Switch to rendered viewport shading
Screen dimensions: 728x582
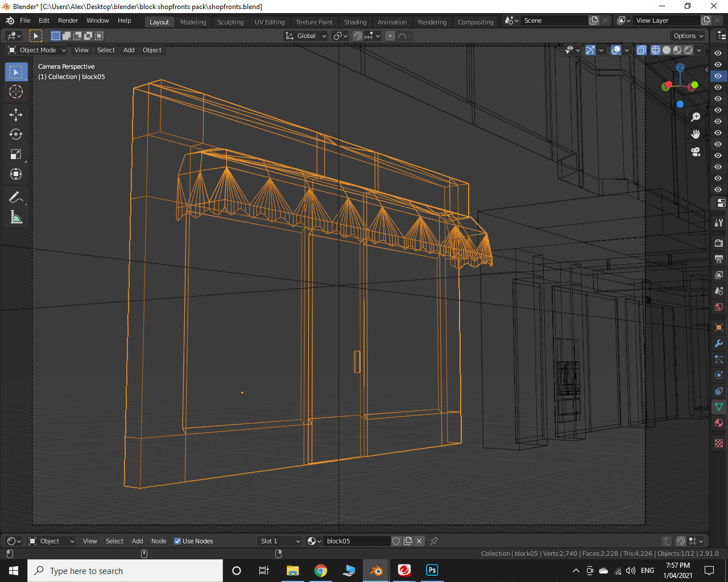688,50
